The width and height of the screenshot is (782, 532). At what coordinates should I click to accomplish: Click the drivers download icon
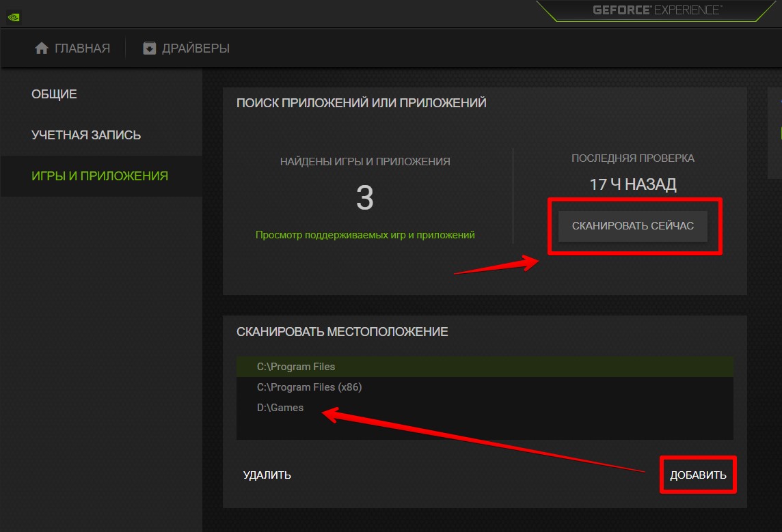coord(149,48)
